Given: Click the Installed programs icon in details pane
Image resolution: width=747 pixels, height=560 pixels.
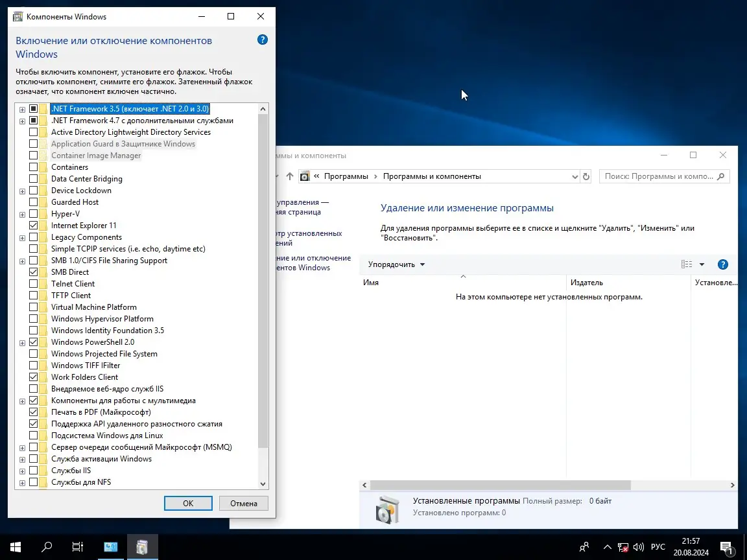Looking at the screenshot, I should click(x=387, y=509).
